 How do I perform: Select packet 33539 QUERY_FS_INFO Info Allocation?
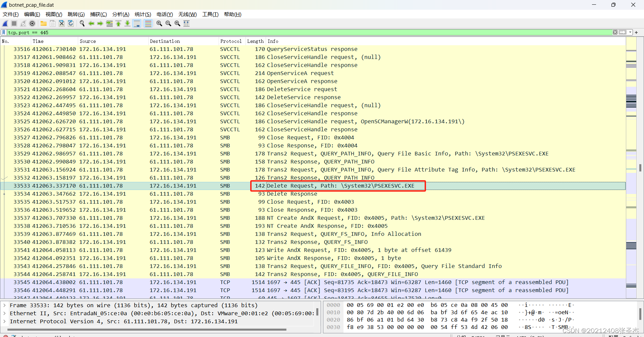313,234
